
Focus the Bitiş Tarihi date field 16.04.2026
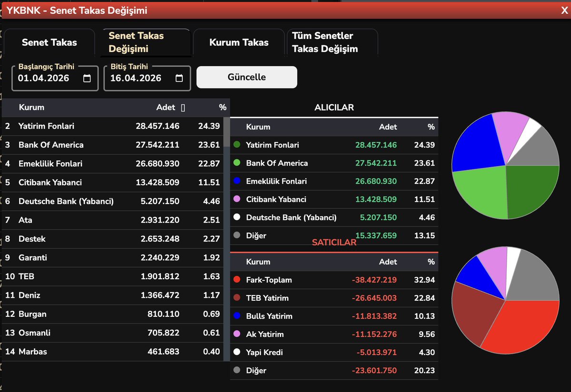click(x=147, y=78)
